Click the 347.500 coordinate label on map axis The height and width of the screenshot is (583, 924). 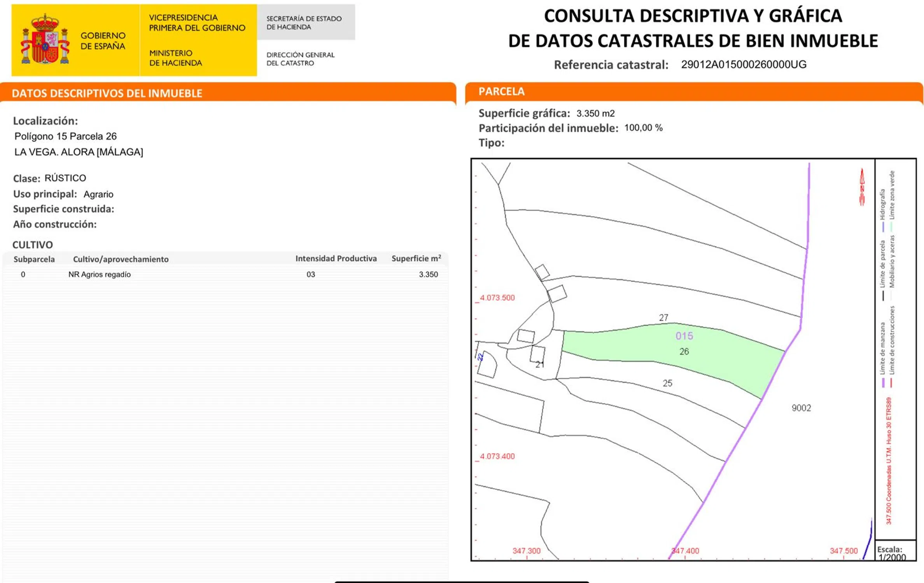pyautogui.click(x=843, y=551)
